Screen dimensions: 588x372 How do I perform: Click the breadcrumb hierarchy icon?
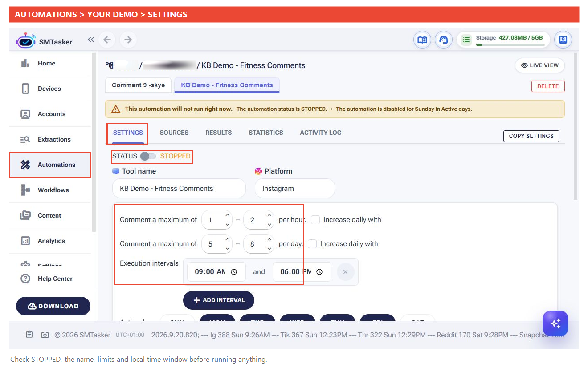click(x=109, y=65)
